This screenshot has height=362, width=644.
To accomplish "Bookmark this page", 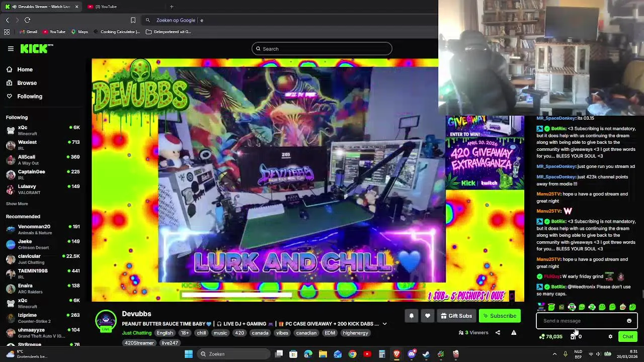I will pos(133,20).
